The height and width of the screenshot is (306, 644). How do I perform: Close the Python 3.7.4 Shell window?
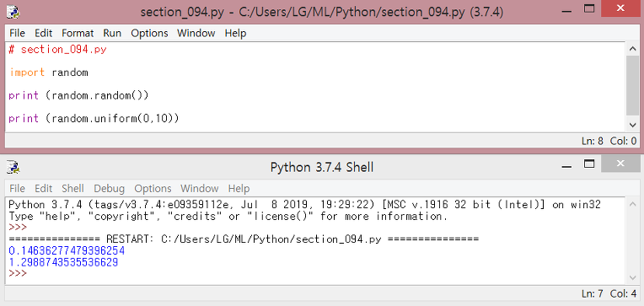pos(620,164)
